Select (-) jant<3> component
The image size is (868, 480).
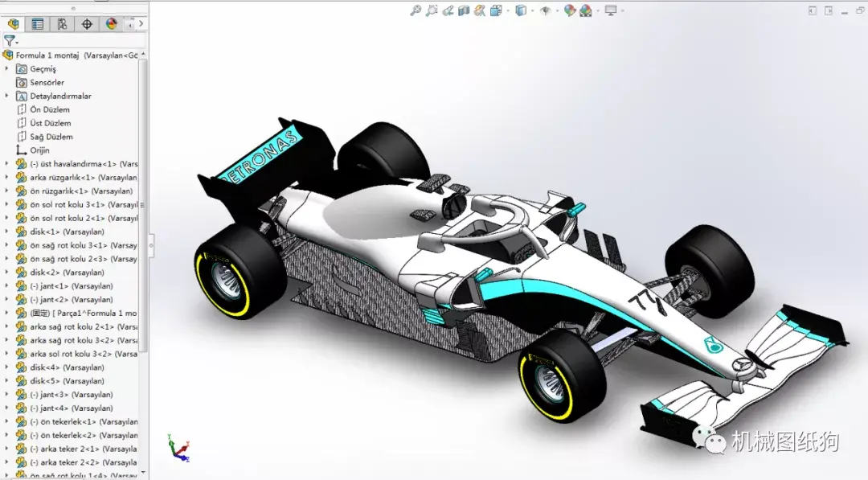pos(64,394)
